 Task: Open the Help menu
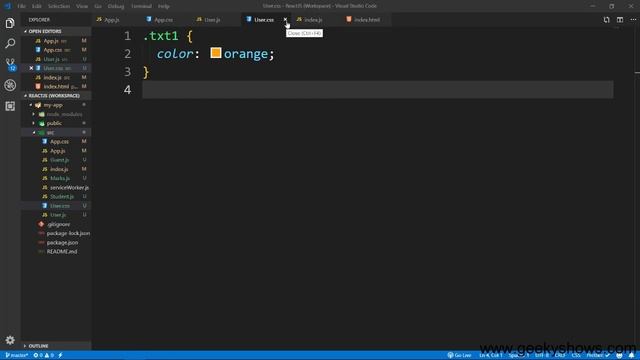(x=164, y=6)
